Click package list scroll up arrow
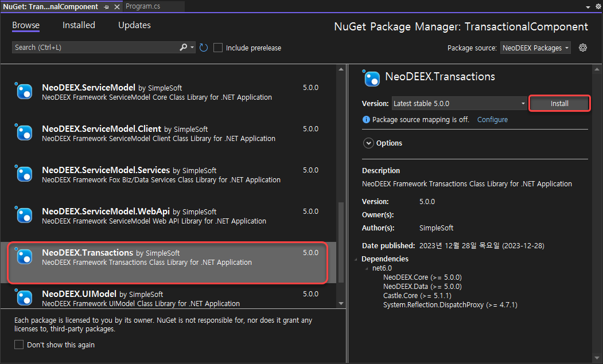The height and width of the screenshot is (364, 603). click(x=341, y=69)
